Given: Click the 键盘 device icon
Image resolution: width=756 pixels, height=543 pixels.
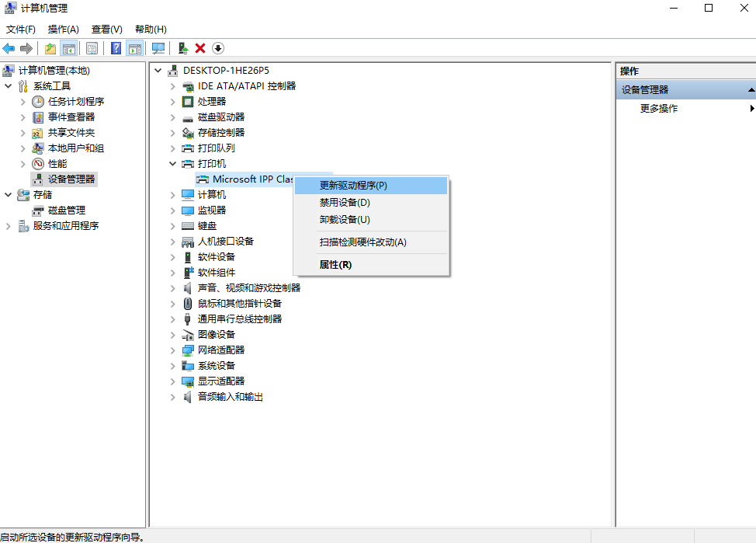Looking at the screenshot, I should click(x=188, y=226).
